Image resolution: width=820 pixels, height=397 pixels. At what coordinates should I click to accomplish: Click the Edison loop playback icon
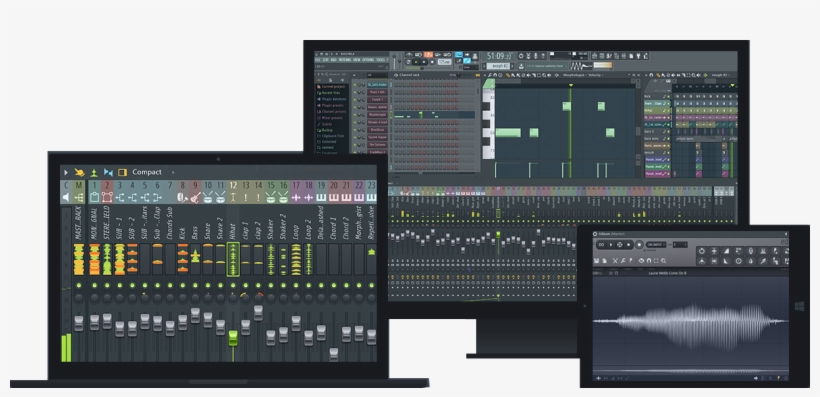point(601,244)
